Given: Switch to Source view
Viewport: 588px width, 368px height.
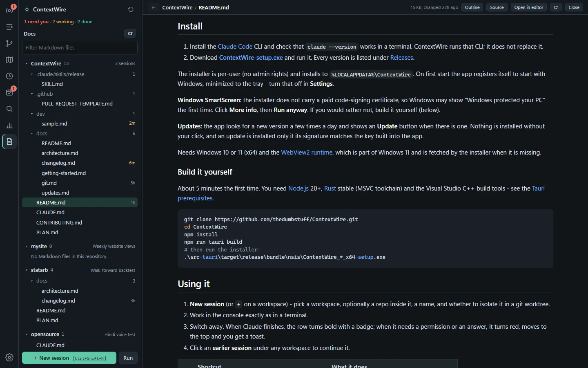Looking at the screenshot, I should point(497,7).
